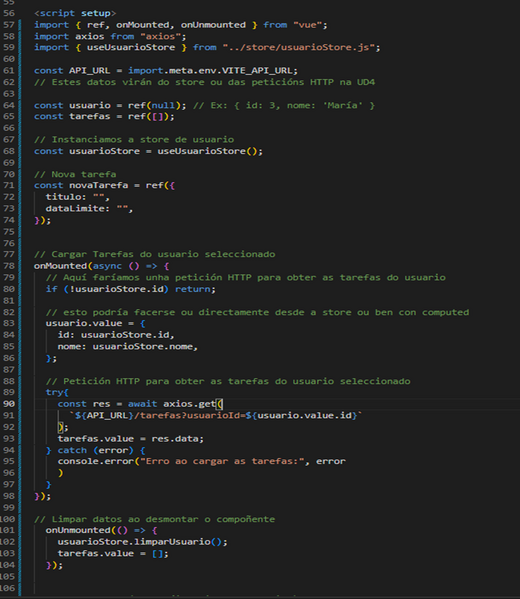The height and width of the screenshot is (599, 520).
Task: Click "usuario.value" assignment on line 83
Action: (x=84, y=324)
